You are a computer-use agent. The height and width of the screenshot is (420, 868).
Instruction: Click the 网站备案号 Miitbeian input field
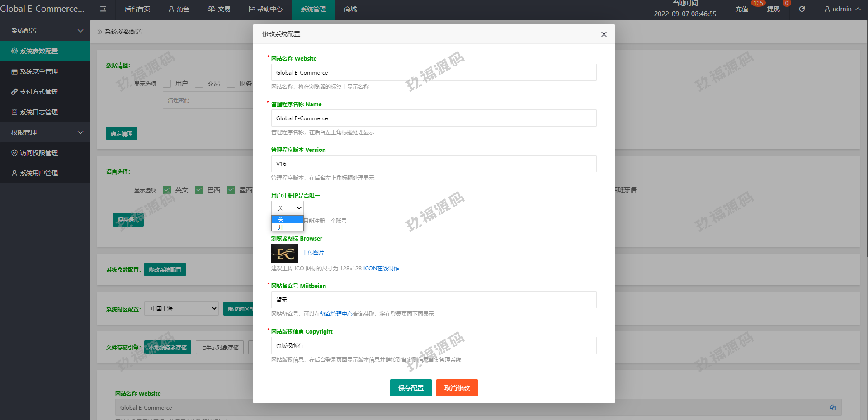[434, 300]
